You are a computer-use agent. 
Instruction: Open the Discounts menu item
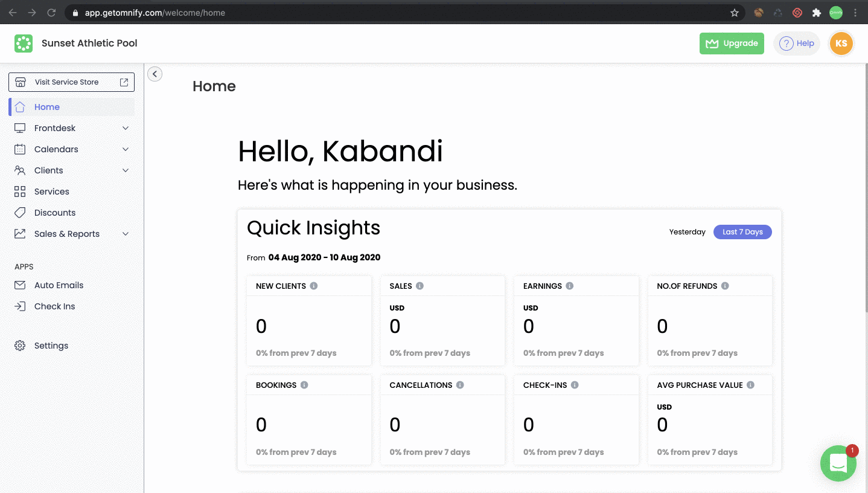(x=72, y=213)
